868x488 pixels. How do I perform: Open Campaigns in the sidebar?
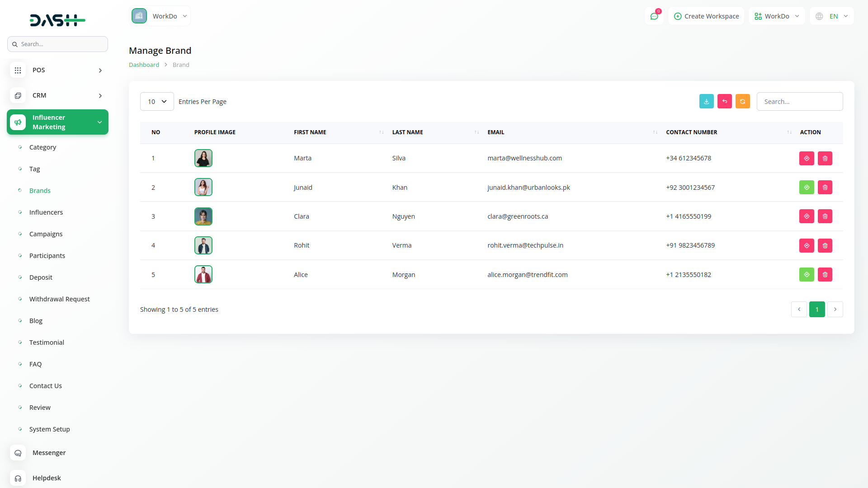coord(46,234)
